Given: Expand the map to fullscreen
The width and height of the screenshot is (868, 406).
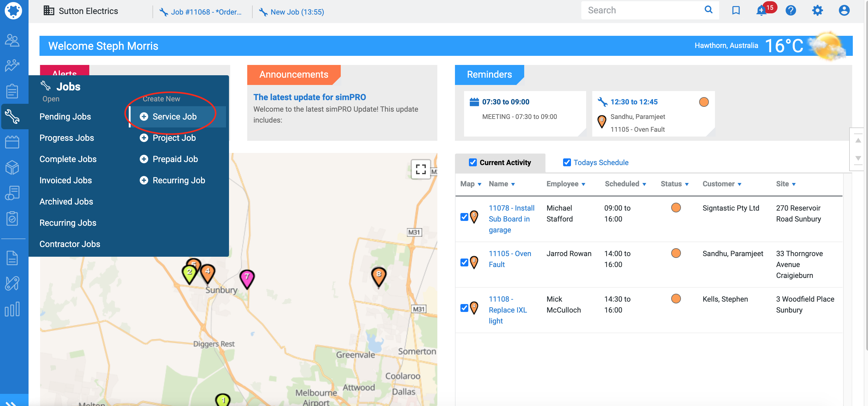Looking at the screenshot, I should (421, 169).
